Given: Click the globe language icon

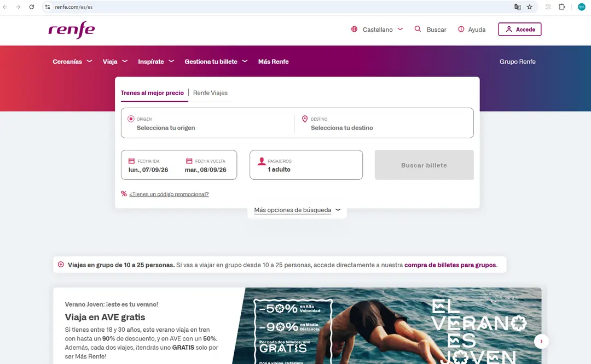Looking at the screenshot, I should pos(354,29).
